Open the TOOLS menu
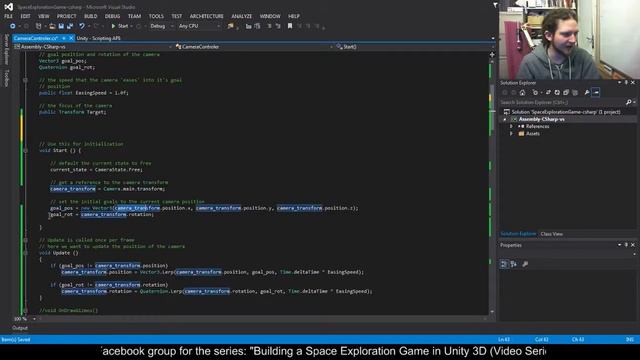This screenshot has height=360, width=640. [156, 16]
